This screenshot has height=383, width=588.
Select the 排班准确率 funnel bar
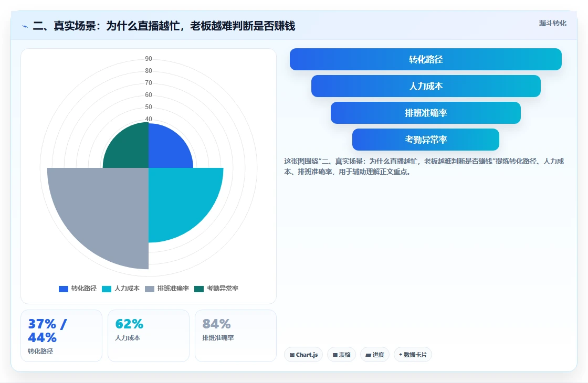point(426,113)
